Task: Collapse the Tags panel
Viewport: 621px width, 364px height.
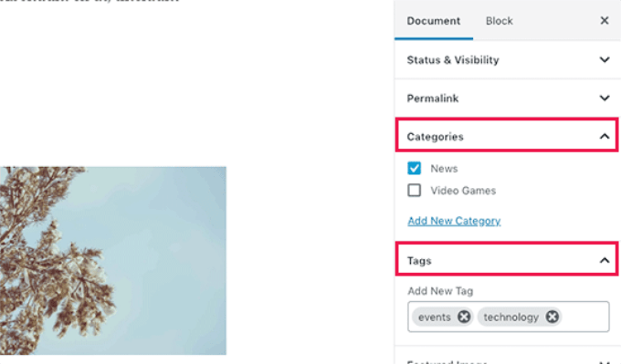Action: point(508,260)
